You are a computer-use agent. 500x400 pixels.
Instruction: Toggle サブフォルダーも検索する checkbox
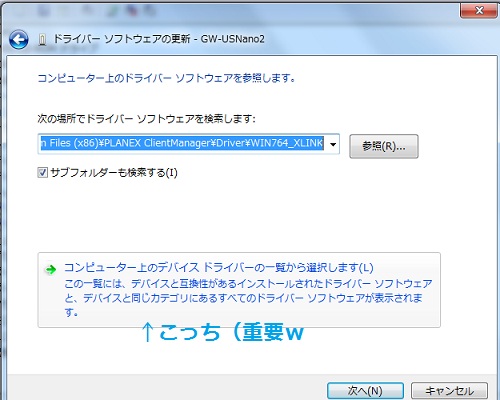43,172
